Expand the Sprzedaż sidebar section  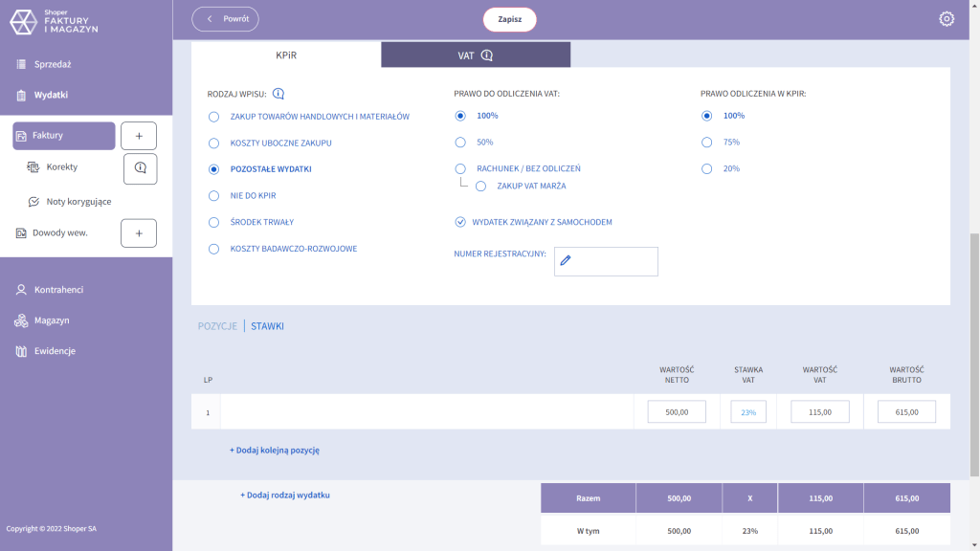point(53,64)
